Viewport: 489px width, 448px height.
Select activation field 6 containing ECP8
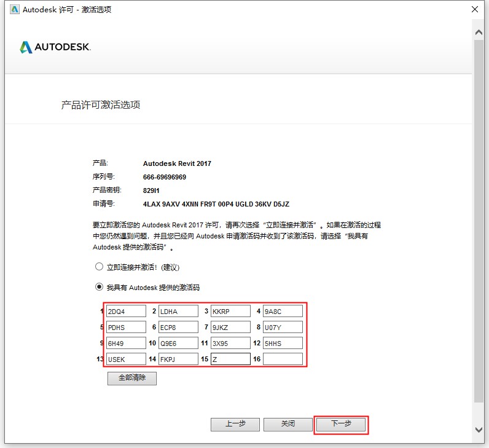point(178,328)
